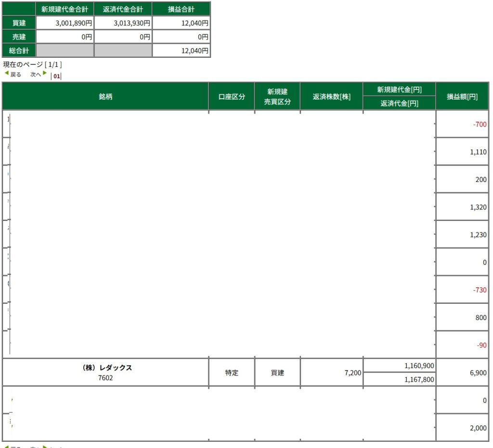Screen dimensions: 493x448
Task: Go back using the top 戻る link
Action: pos(16,75)
